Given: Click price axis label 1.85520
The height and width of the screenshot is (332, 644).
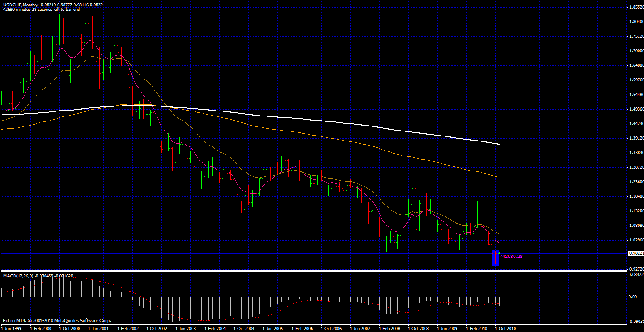Looking at the screenshot, I should [636, 8].
